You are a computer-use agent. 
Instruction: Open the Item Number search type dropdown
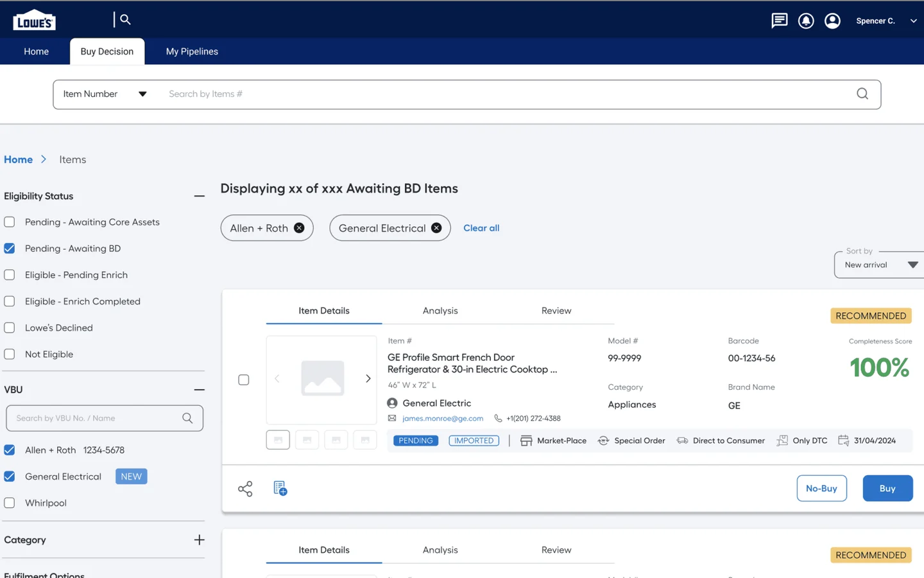pos(105,94)
